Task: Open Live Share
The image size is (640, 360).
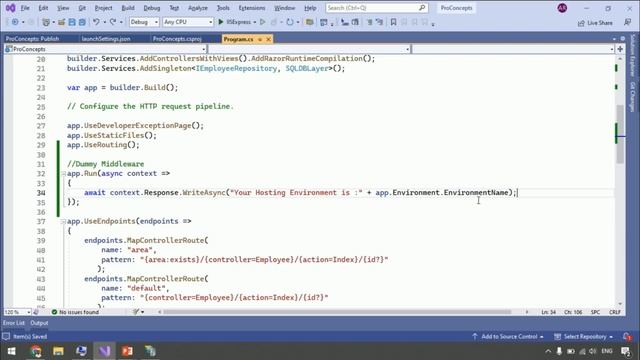Action: click(x=595, y=23)
